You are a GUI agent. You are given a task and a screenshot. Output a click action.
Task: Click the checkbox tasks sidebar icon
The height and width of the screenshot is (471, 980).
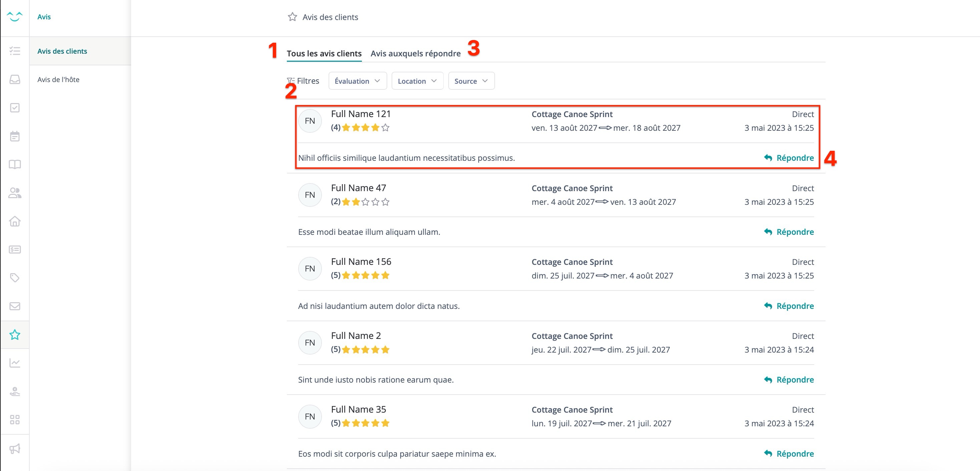pos(15,108)
